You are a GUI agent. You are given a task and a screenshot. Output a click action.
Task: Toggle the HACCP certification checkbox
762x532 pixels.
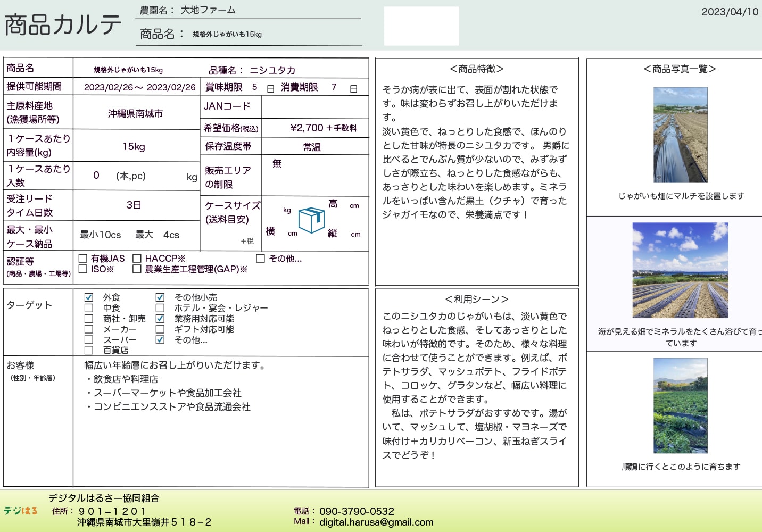137,259
